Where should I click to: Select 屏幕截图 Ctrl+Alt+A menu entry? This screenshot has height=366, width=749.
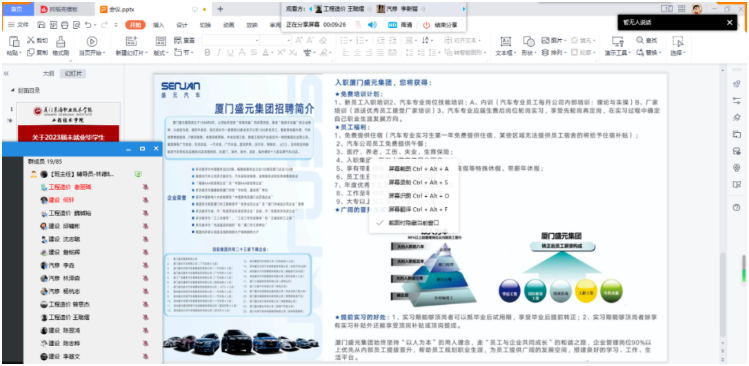(x=418, y=169)
